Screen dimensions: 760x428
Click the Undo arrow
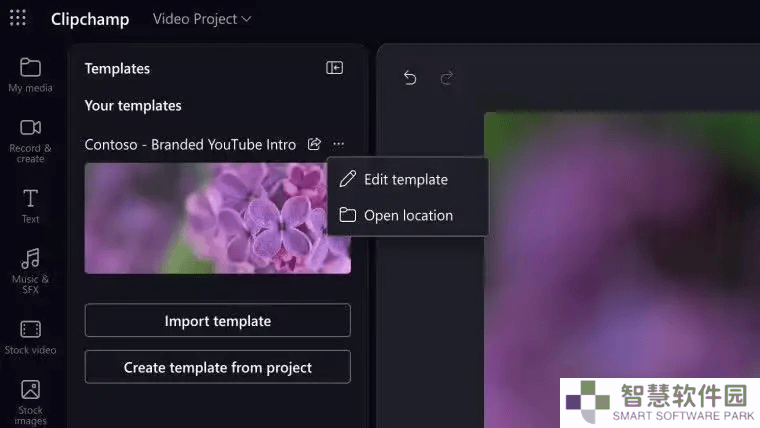(410, 78)
